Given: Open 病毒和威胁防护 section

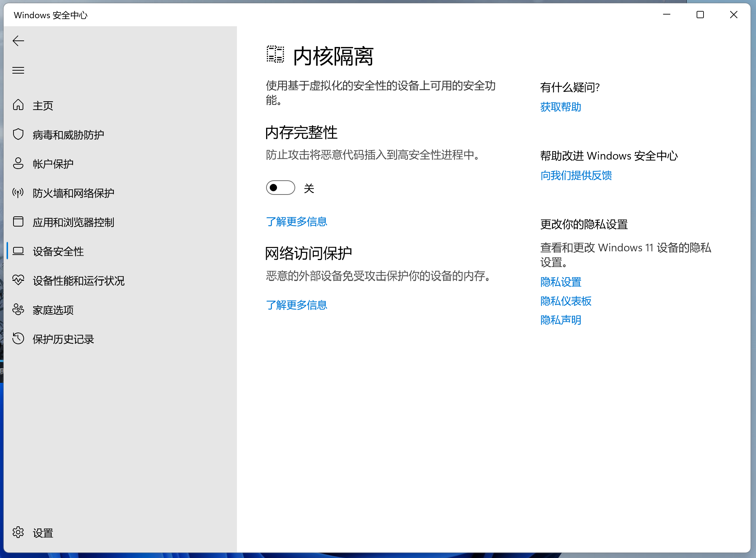Looking at the screenshot, I should [120, 134].
